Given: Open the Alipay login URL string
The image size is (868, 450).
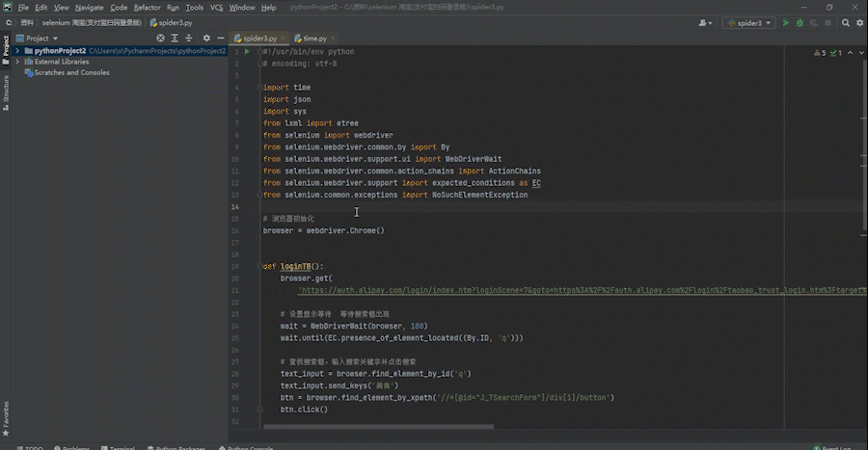Looking at the screenshot, I should click(x=583, y=290).
